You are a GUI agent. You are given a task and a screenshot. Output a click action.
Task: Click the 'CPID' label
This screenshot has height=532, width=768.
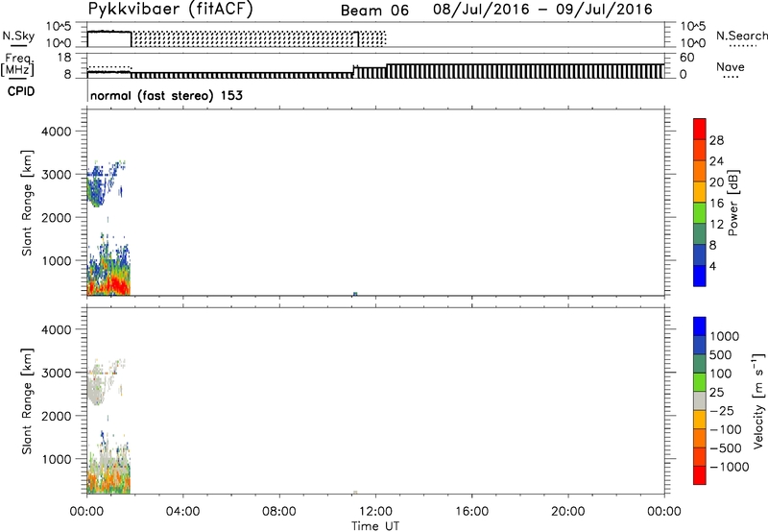click(21, 91)
